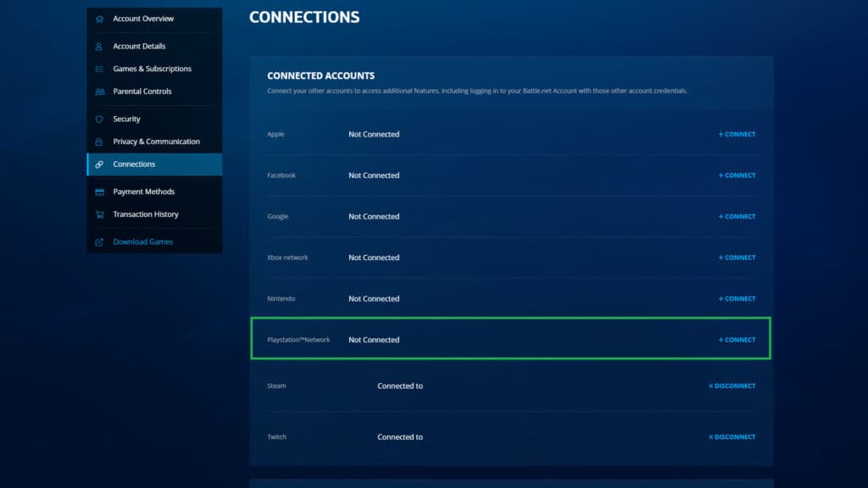Viewport: 868px width, 488px height.
Task: Disconnect the Steam account
Action: click(731, 385)
